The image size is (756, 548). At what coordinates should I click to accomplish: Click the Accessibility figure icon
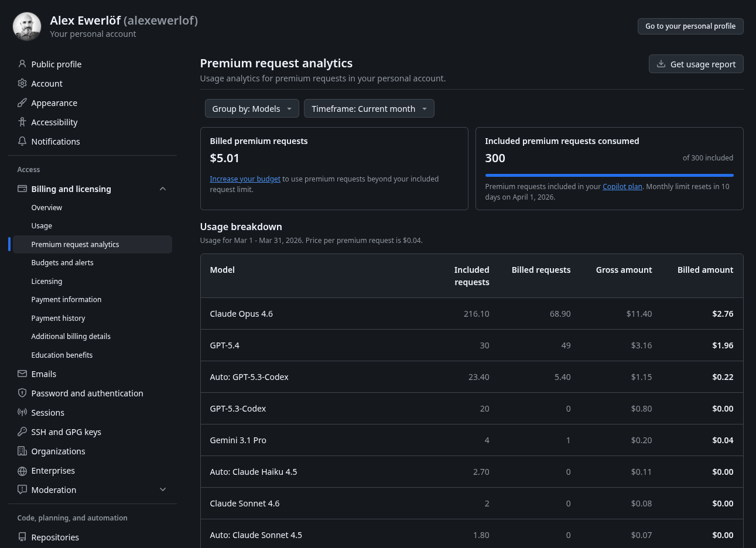[x=22, y=122]
